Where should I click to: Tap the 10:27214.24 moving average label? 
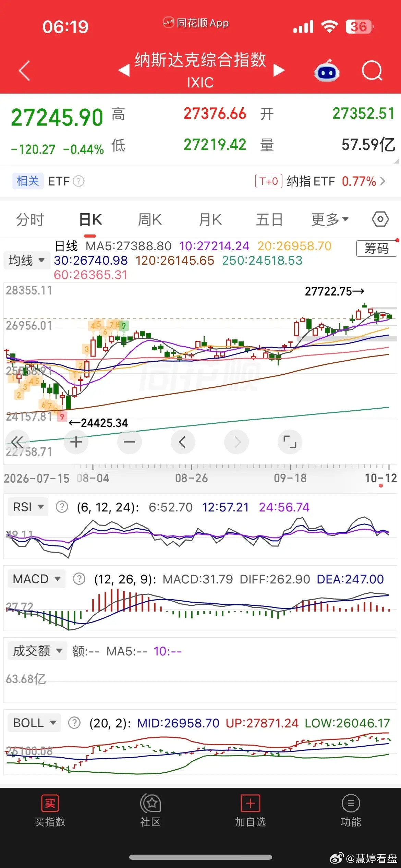[214, 246]
